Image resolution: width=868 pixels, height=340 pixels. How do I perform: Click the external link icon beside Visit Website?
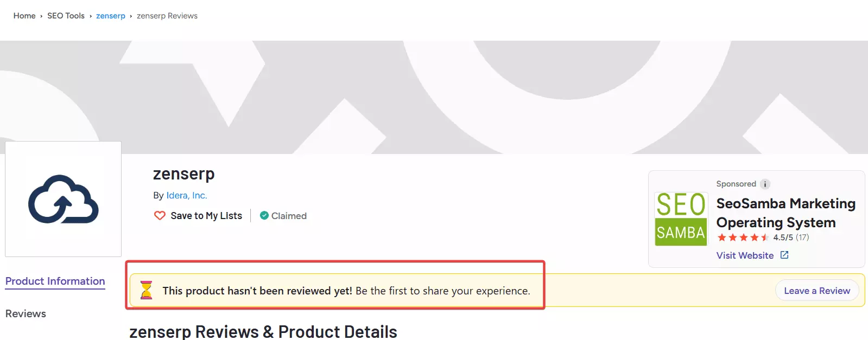tap(784, 254)
